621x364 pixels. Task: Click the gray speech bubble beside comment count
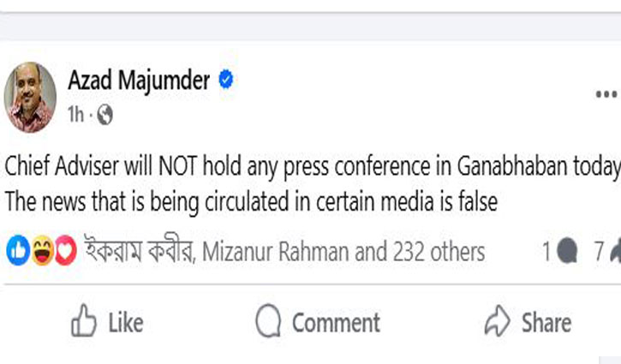click(x=566, y=251)
